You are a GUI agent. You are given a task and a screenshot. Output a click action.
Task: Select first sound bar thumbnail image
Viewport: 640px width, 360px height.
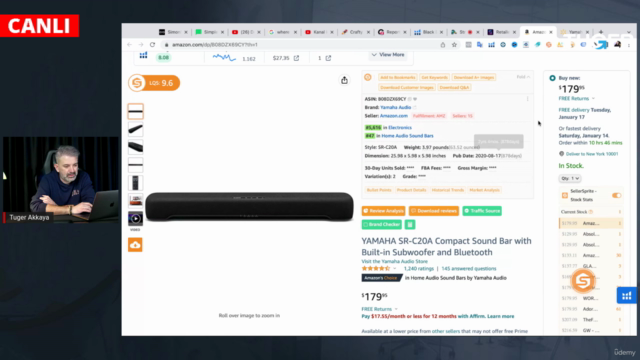pos(136,111)
